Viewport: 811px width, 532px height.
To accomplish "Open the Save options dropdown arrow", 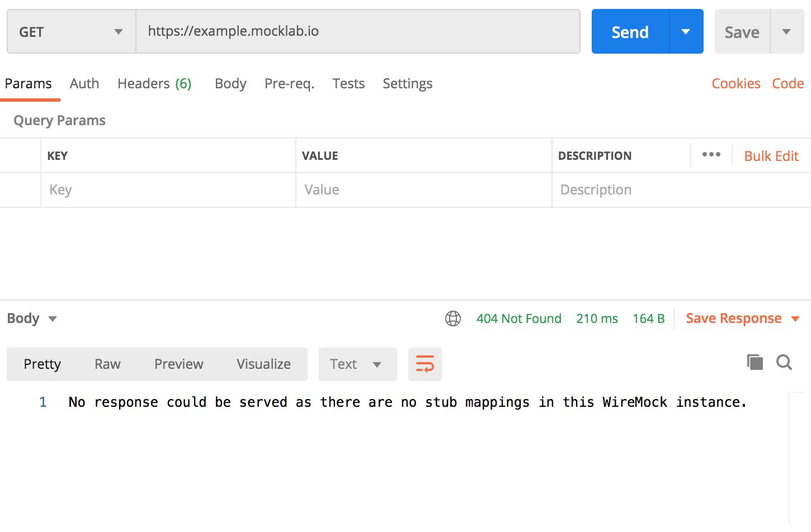I will point(787,32).
